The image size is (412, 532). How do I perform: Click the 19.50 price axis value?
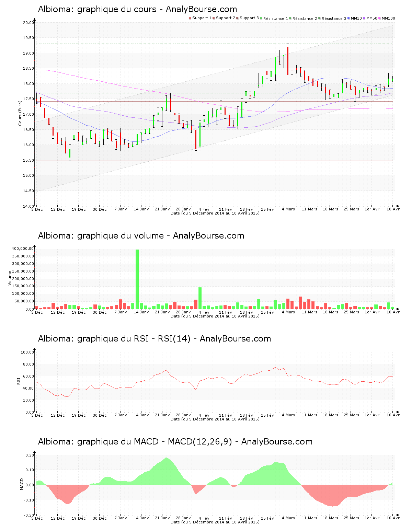click(29, 38)
